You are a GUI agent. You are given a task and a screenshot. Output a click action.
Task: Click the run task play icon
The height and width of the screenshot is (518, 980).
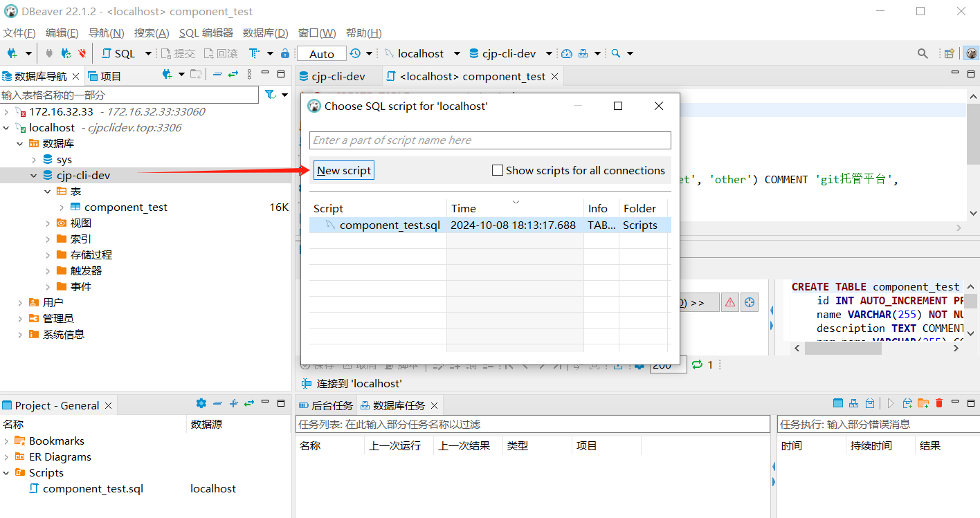[891, 403]
